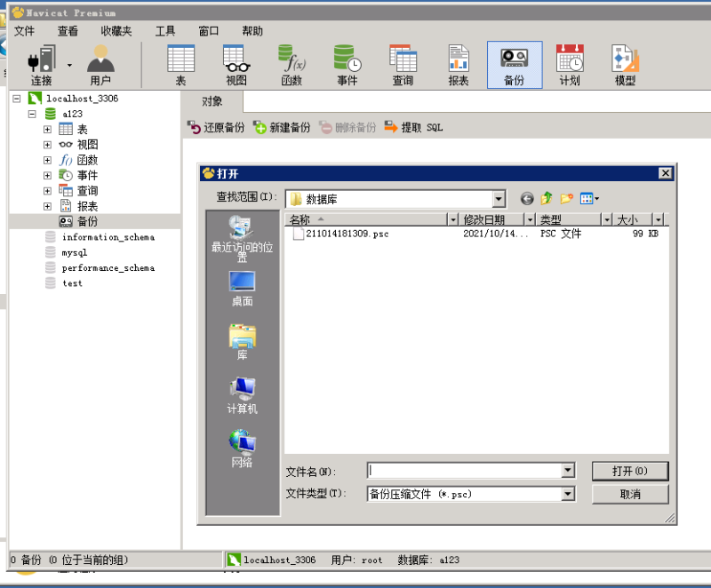Viewport: 711px width, 588px height.
Task: Click the 连接 (Connection) toolbar icon
Action: [41, 65]
